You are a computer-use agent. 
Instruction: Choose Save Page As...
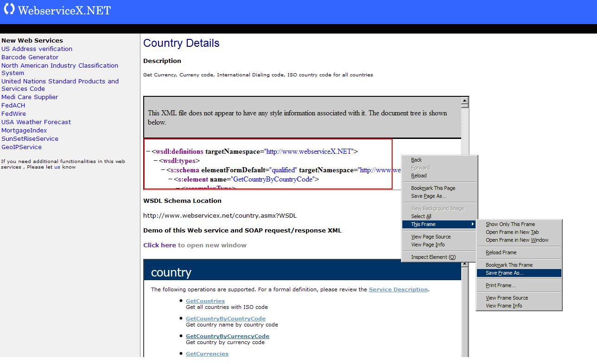[x=439, y=196]
